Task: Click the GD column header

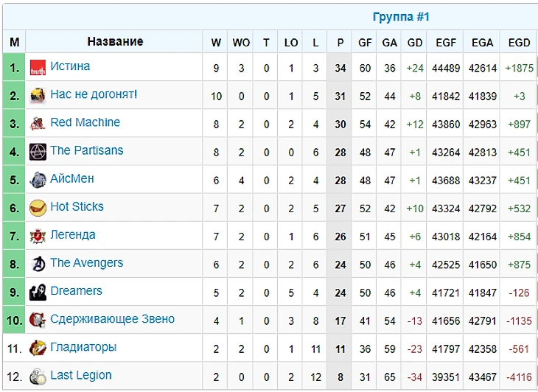Action: click(415, 43)
